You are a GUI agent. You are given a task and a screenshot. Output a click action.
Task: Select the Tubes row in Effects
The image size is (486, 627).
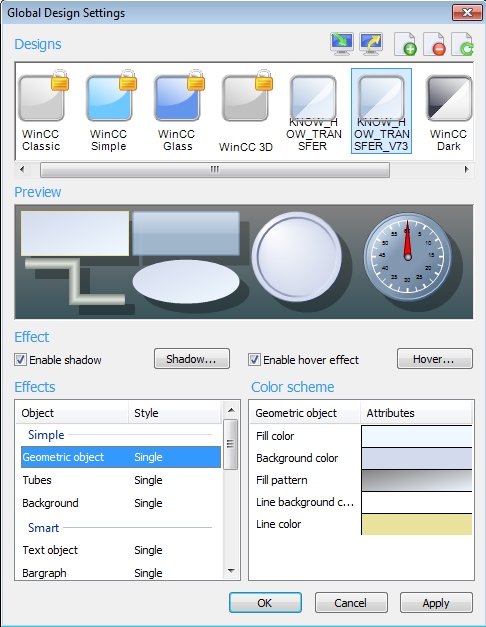121,480
